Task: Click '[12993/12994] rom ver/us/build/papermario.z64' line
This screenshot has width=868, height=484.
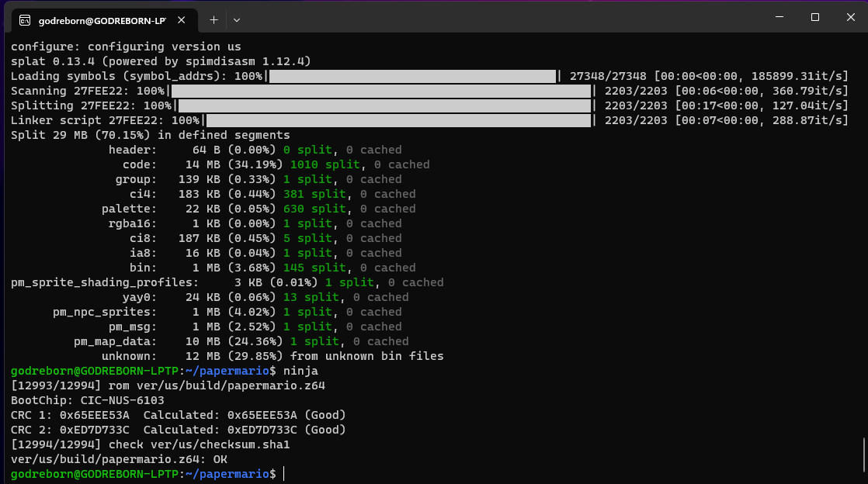Action: pos(168,385)
